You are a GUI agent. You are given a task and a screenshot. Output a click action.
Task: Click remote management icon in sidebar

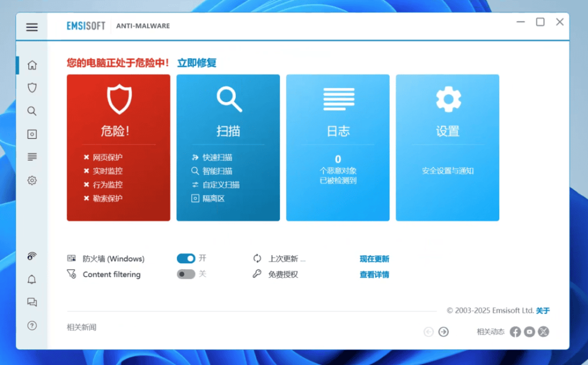(x=32, y=256)
